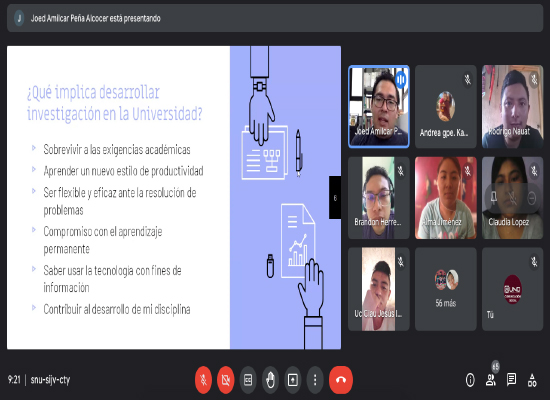Viewport: 550px width, 400px height.
Task: Open more options three-dot menu
Action: click(315, 380)
